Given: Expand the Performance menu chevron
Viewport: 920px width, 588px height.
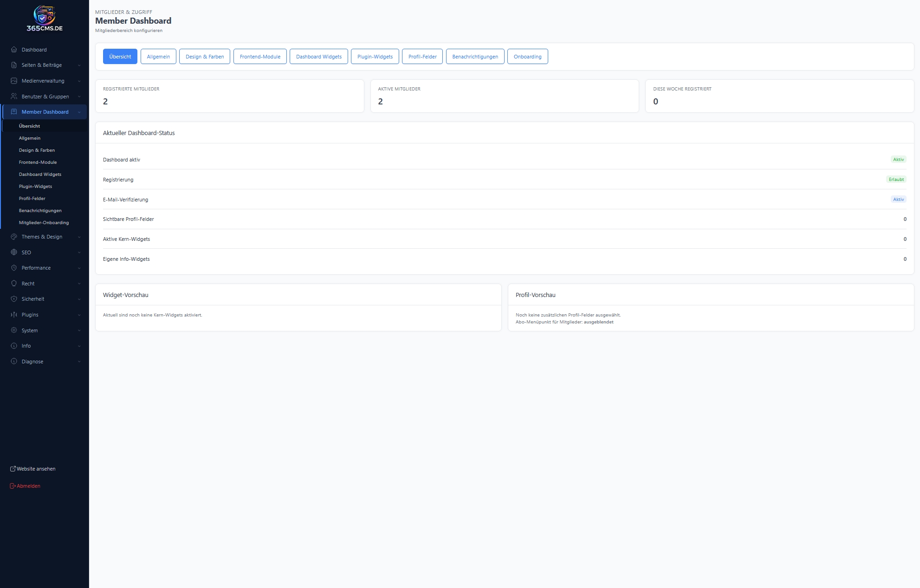Looking at the screenshot, I should (x=79, y=268).
